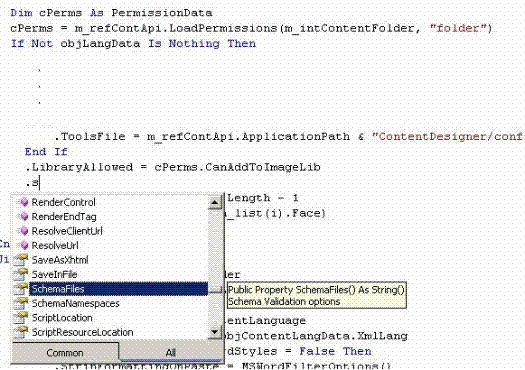Switch to the All tab

click(171, 353)
